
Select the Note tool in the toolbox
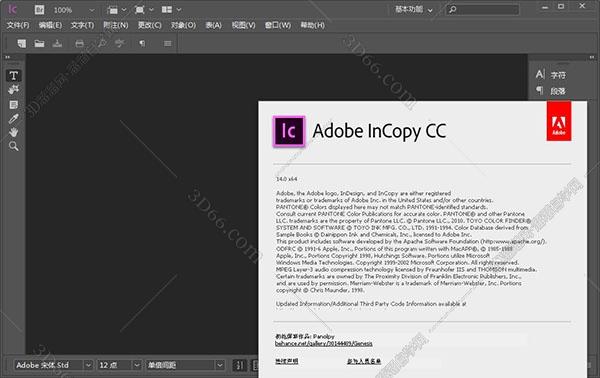pyautogui.click(x=14, y=104)
